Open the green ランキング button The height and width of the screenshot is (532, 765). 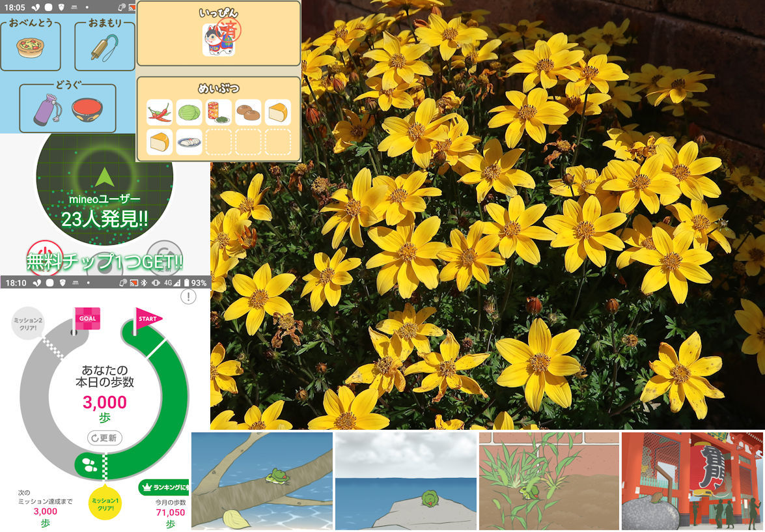(164, 487)
